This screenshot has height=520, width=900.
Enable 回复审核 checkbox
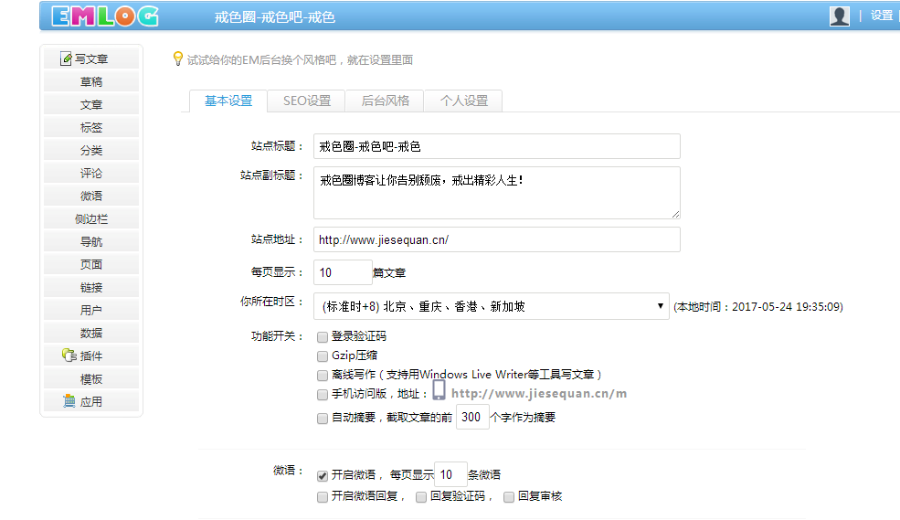pyautogui.click(x=509, y=497)
